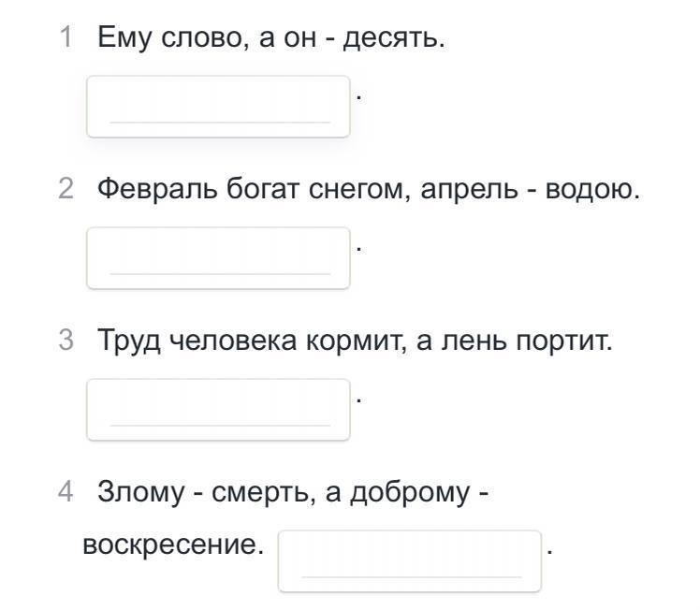Click the word "смерть" in sentence four

point(260,493)
